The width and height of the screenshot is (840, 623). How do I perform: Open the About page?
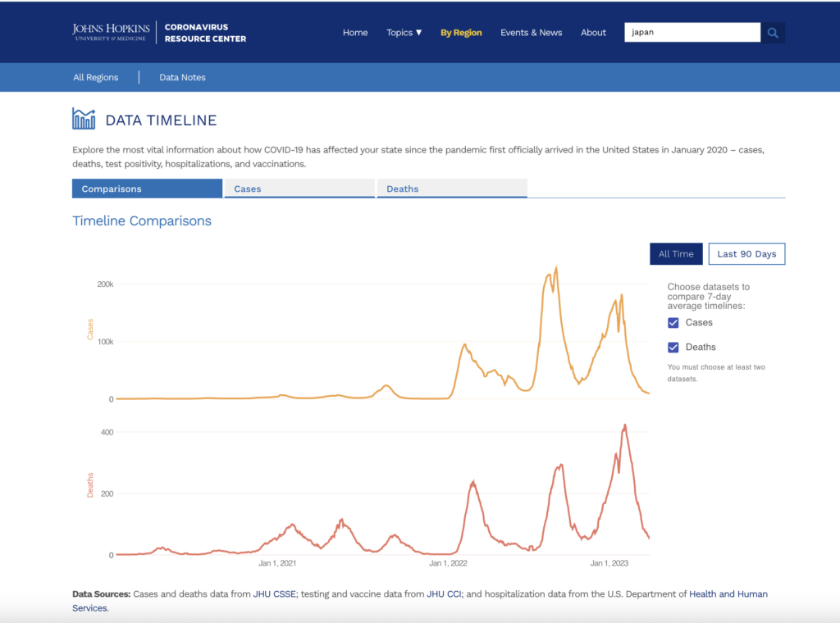point(593,33)
